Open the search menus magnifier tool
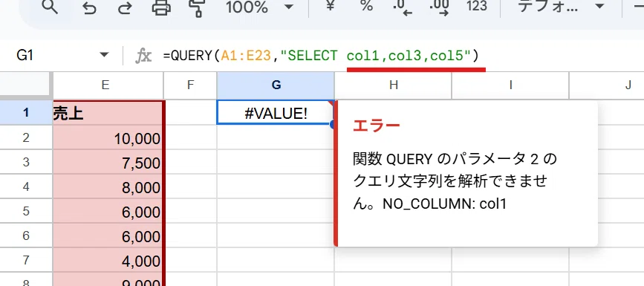Viewport: 644px width, 286px height. (x=50, y=7)
